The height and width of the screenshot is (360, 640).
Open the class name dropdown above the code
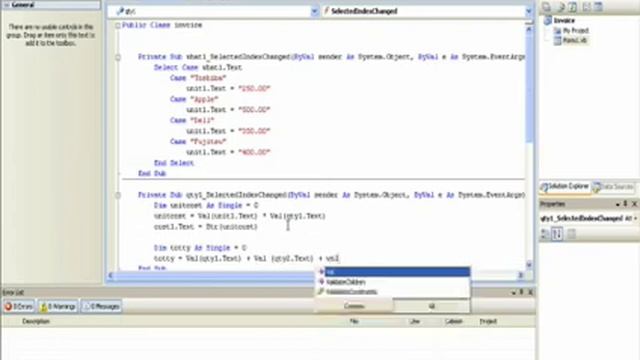tap(314, 11)
